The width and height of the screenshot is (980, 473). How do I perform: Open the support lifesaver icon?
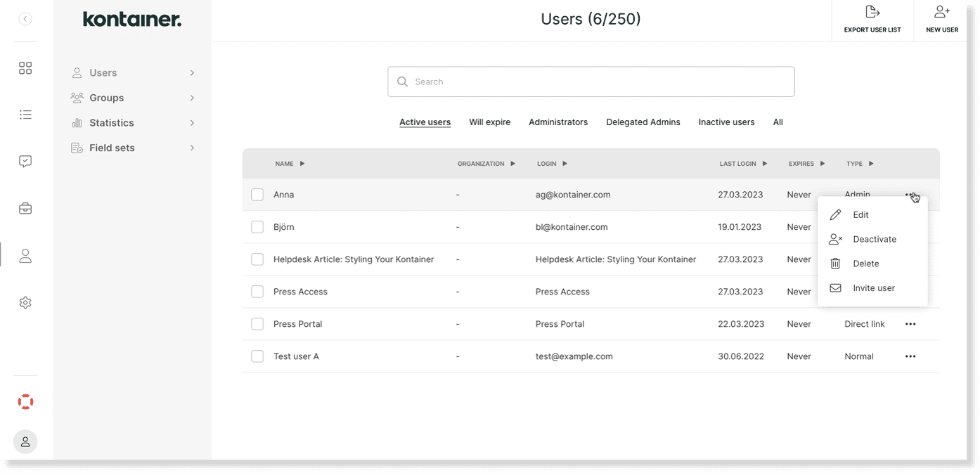click(x=25, y=401)
